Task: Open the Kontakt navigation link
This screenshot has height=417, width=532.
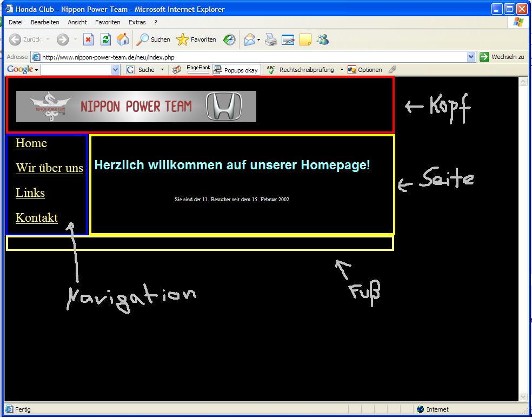Action: (37, 217)
